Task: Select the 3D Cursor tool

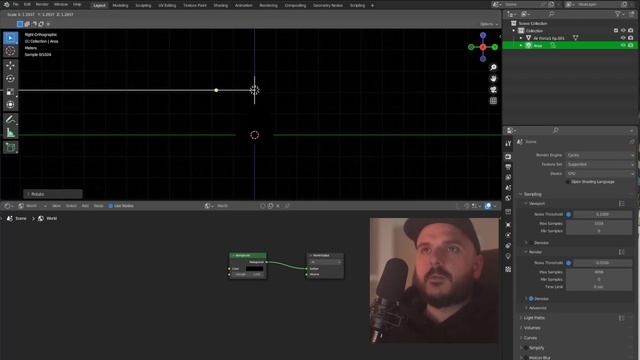Action: tap(11, 51)
